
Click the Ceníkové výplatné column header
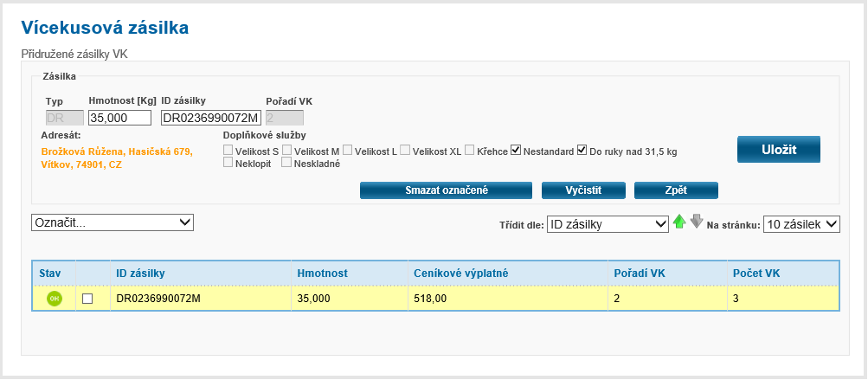(460, 274)
